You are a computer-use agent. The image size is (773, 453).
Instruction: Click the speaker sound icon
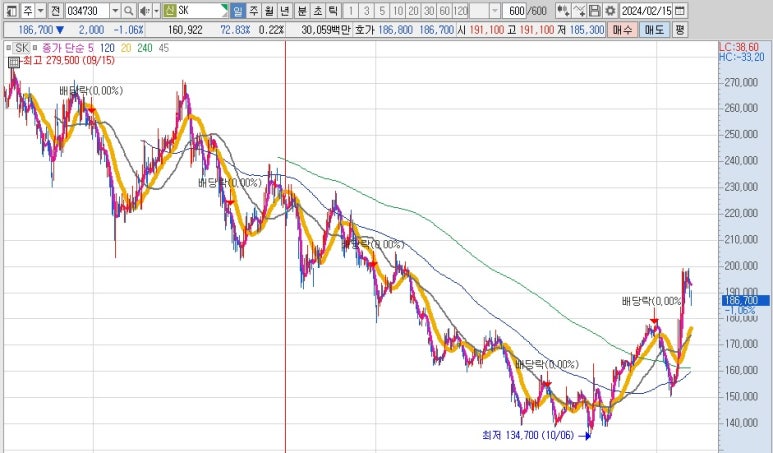click(144, 10)
